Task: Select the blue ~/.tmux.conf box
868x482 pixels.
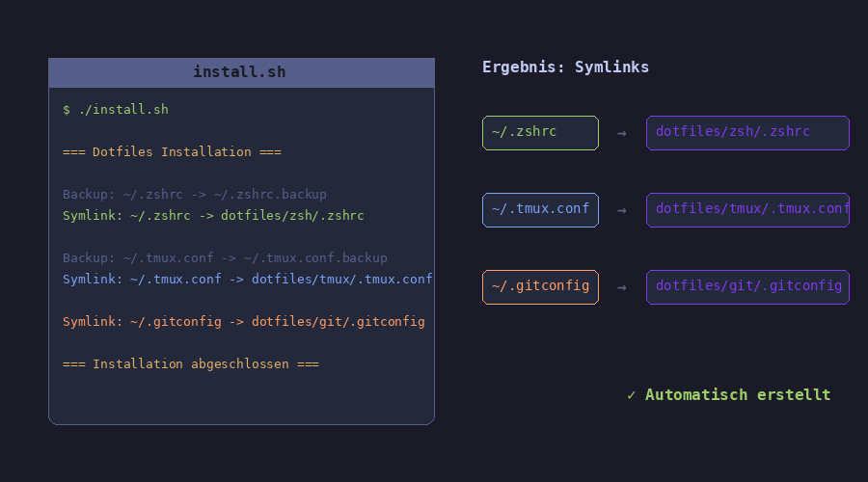Action: click(540, 210)
